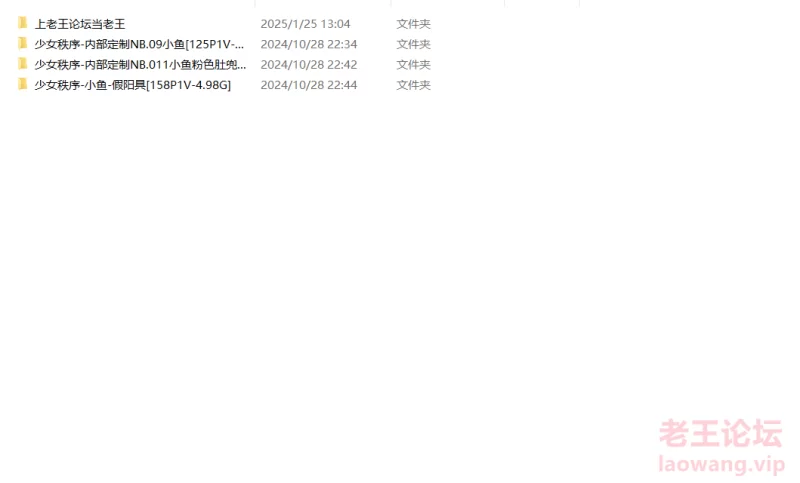Select the folder ending with [158P1V-4.98G]
Image resolution: width=800 pixels, height=483 pixels.
coord(133,85)
